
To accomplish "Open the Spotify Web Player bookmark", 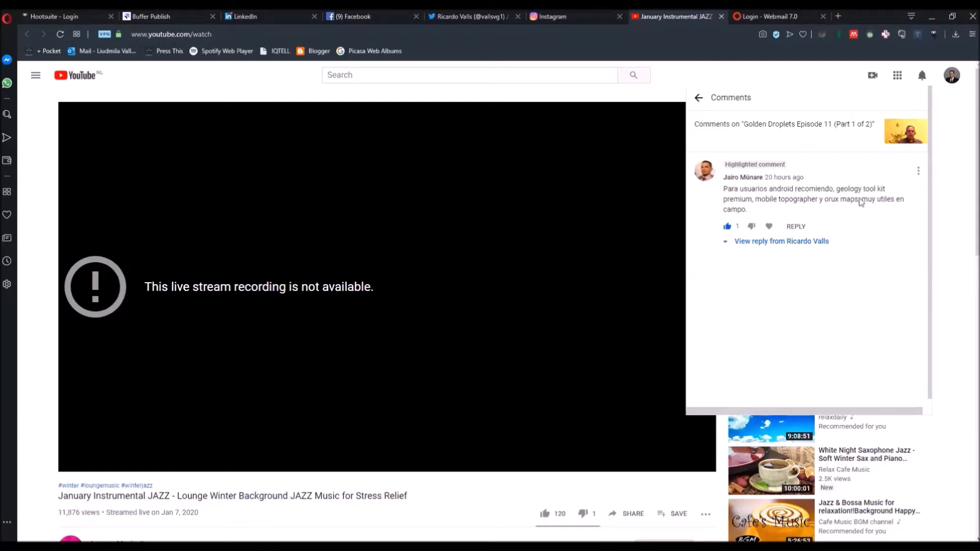I will (222, 51).
